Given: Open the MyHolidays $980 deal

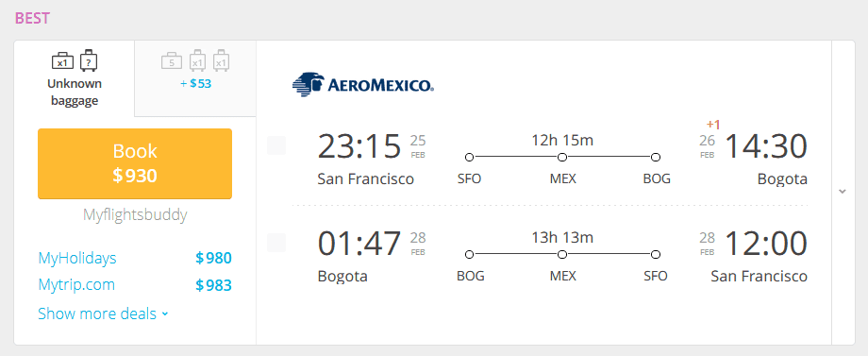Looking at the screenshot, I should coord(135,258).
